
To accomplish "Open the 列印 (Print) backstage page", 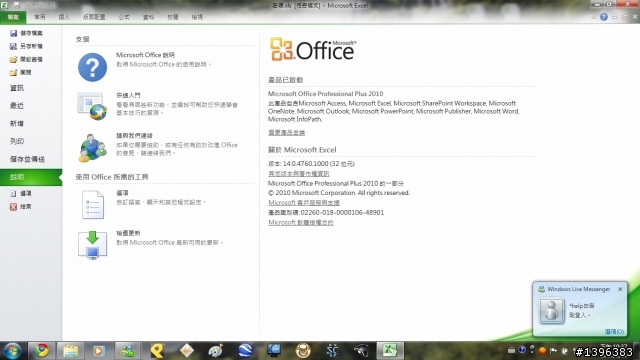I will click(x=17, y=141).
